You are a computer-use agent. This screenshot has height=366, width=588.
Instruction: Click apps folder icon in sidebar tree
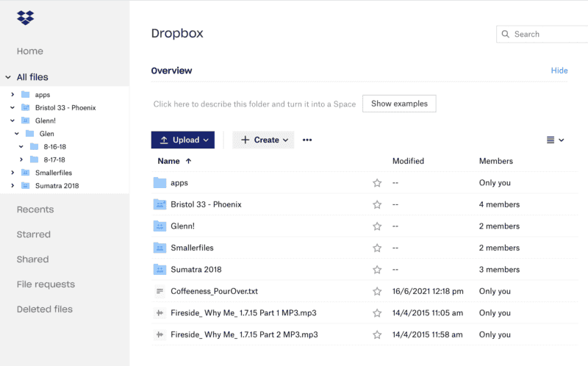26,95
